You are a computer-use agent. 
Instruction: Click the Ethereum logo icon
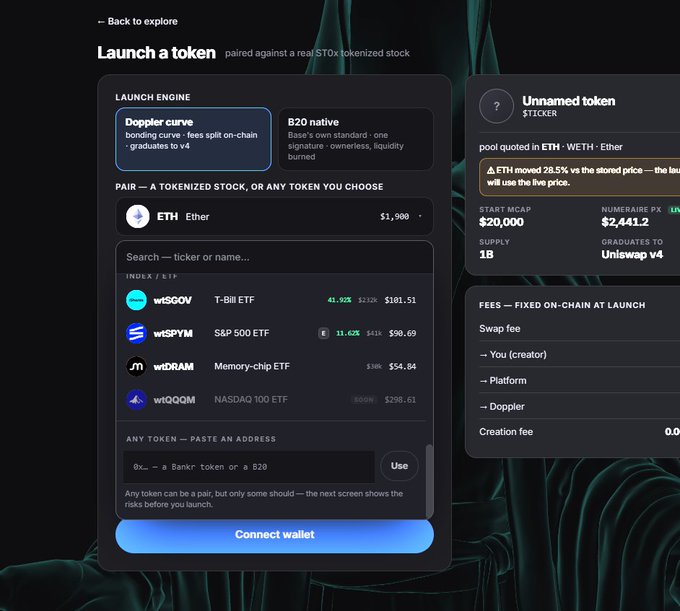pyautogui.click(x=138, y=216)
